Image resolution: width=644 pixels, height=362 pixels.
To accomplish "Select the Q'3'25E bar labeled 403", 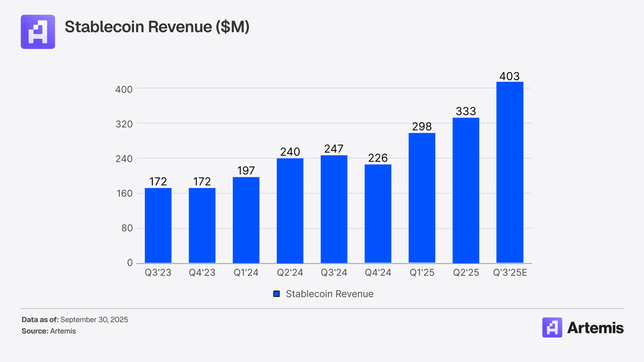I will pyautogui.click(x=509, y=172).
